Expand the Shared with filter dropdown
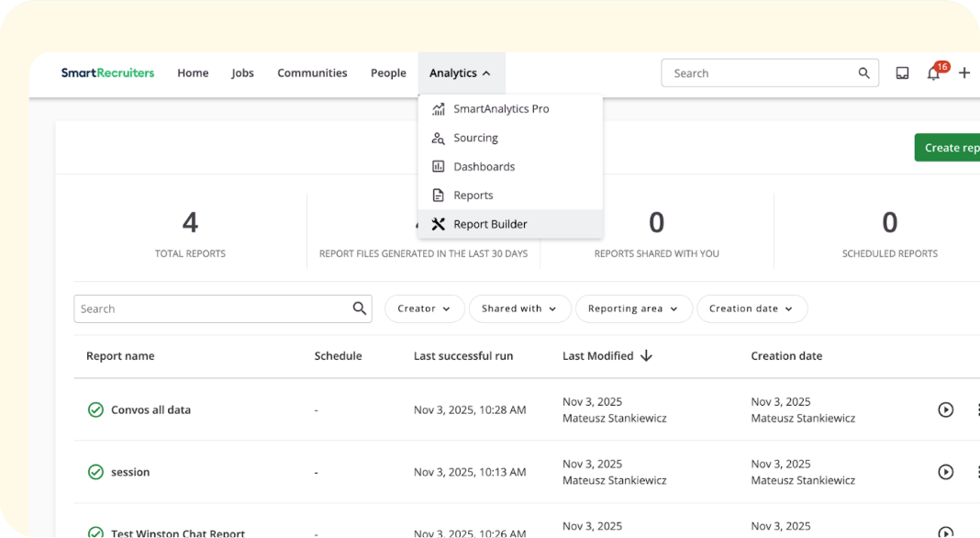980x538 pixels. [x=519, y=308]
